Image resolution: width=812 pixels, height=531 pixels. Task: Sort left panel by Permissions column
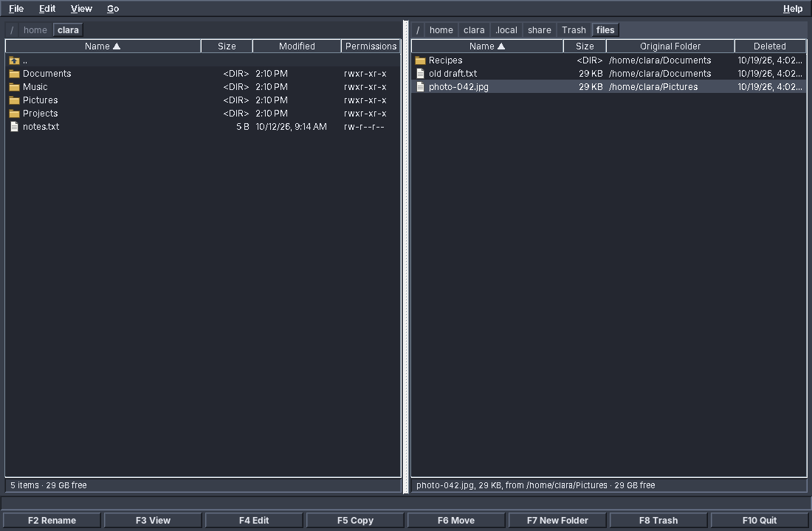point(371,46)
